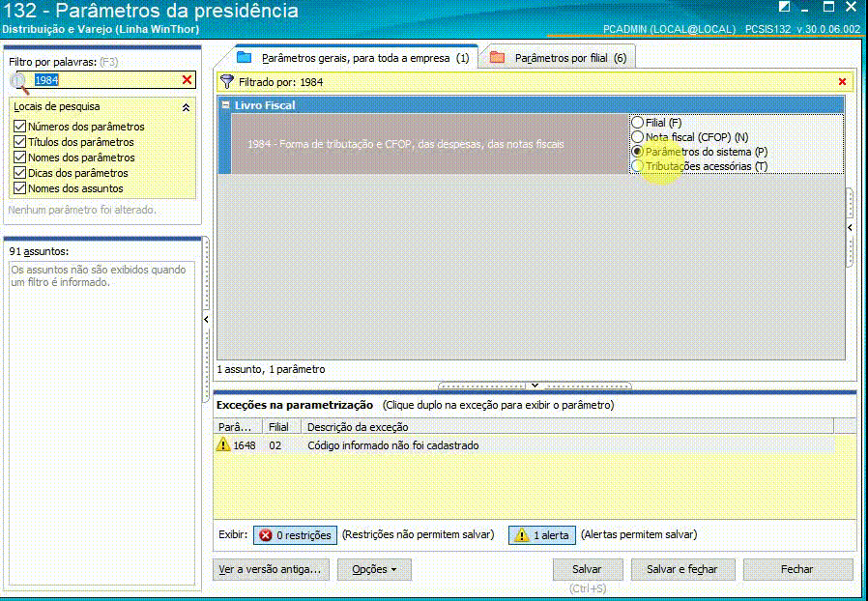Expand the right side panel splitter arrow

pos(850,227)
